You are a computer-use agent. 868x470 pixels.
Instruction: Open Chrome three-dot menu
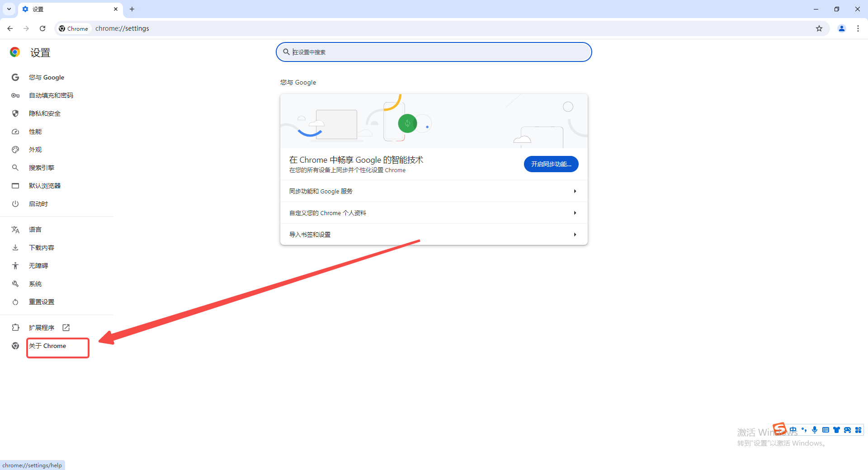(x=858, y=28)
